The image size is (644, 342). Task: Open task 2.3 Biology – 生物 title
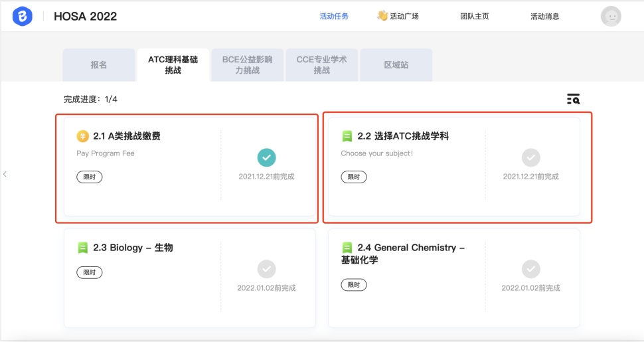point(133,248)
